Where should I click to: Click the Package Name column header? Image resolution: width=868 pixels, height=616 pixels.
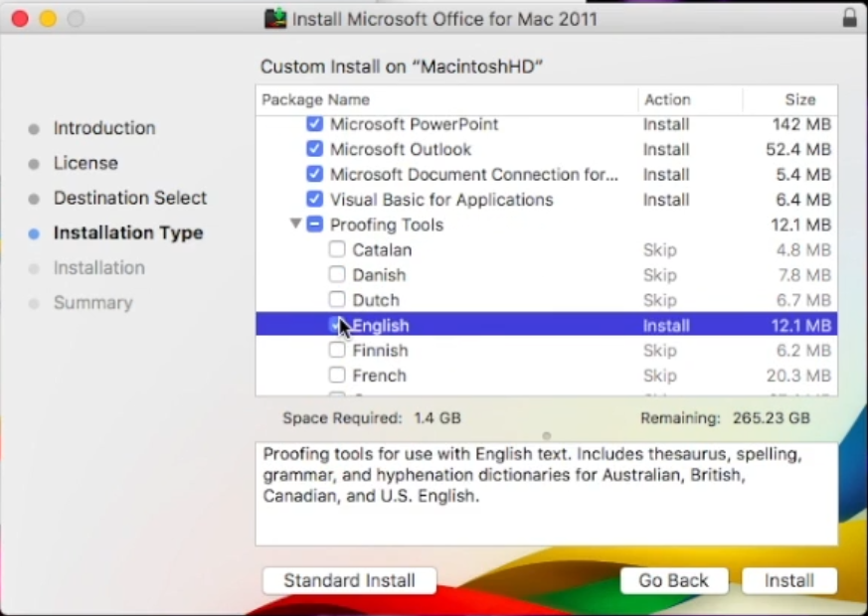(x=315, y=100)
